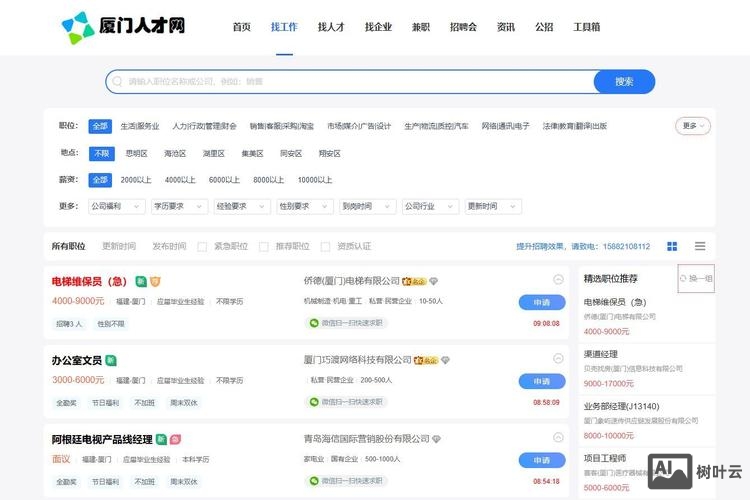Viewport: 750px width, 500px height.
Task: Select 不限 in the 地点 filter
Action: (x=101, y=154)
